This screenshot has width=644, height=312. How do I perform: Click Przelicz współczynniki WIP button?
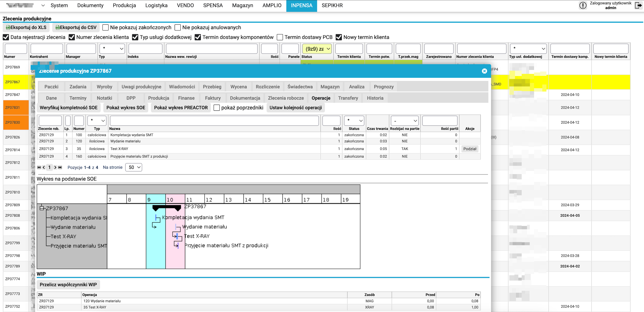[68, 285]
